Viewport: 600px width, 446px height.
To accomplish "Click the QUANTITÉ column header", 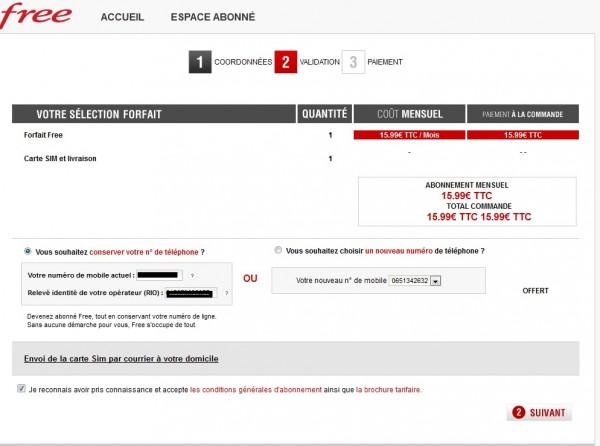I will pos(324,114).
